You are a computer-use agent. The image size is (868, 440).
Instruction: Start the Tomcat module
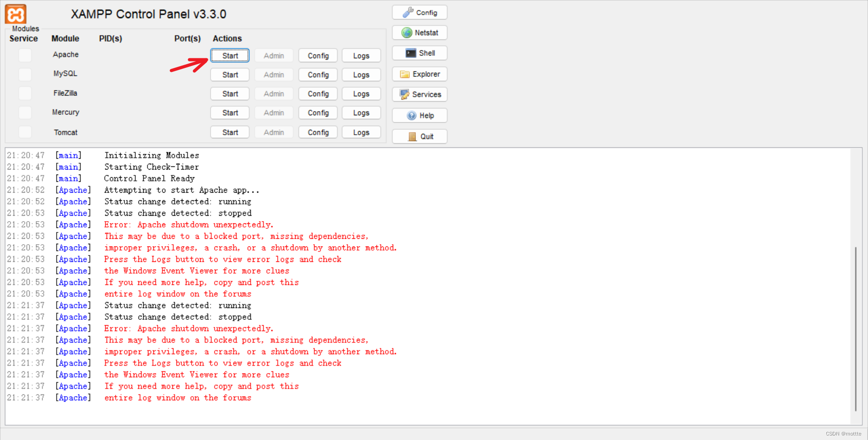[x=230, y=132]
